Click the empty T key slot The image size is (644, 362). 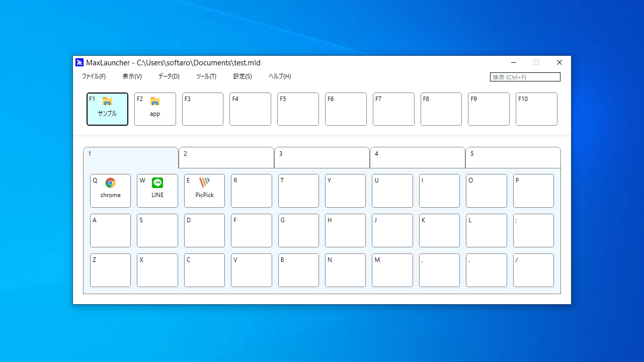[x=298, y=191]
